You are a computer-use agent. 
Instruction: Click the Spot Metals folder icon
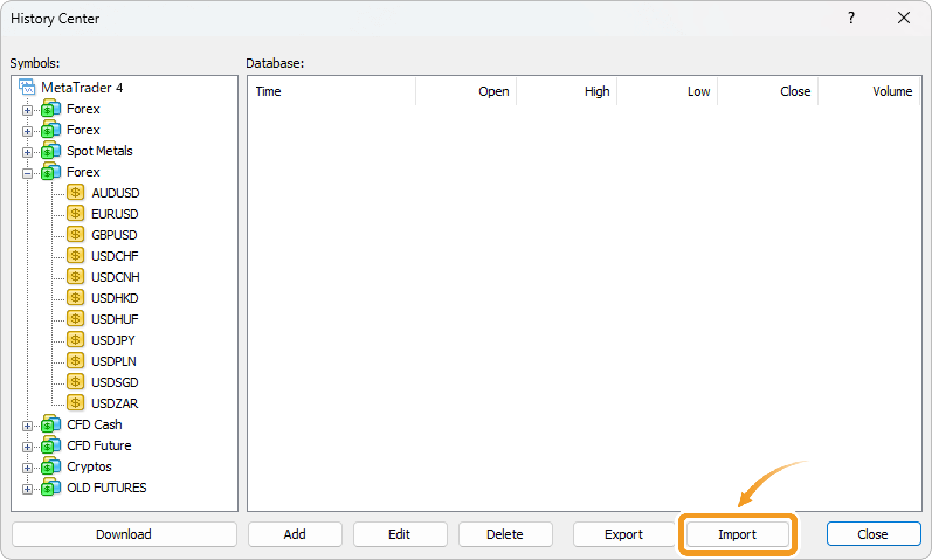[51, 151]
